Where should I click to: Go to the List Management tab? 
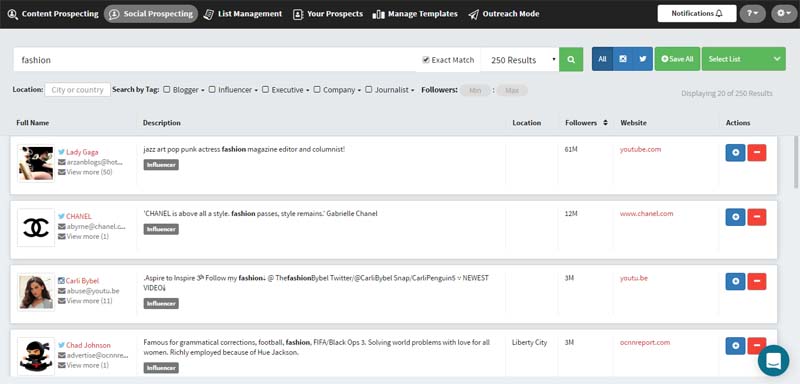click(x=242, y=14)
